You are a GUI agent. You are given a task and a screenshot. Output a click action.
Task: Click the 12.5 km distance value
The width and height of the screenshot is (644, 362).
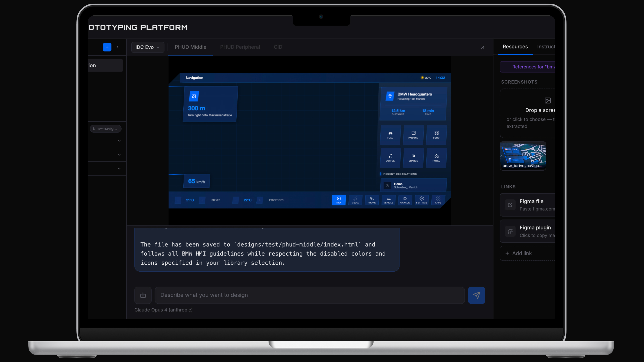398,111
